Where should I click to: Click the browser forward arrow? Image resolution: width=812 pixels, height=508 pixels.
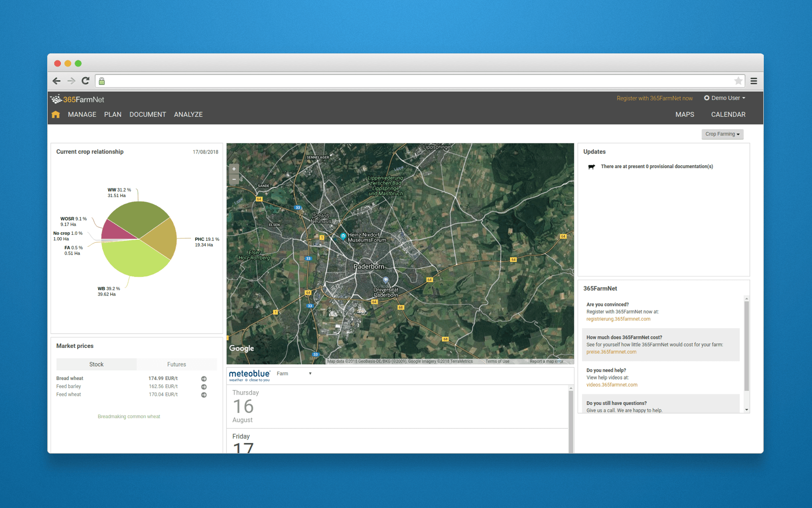click(71, 81)
